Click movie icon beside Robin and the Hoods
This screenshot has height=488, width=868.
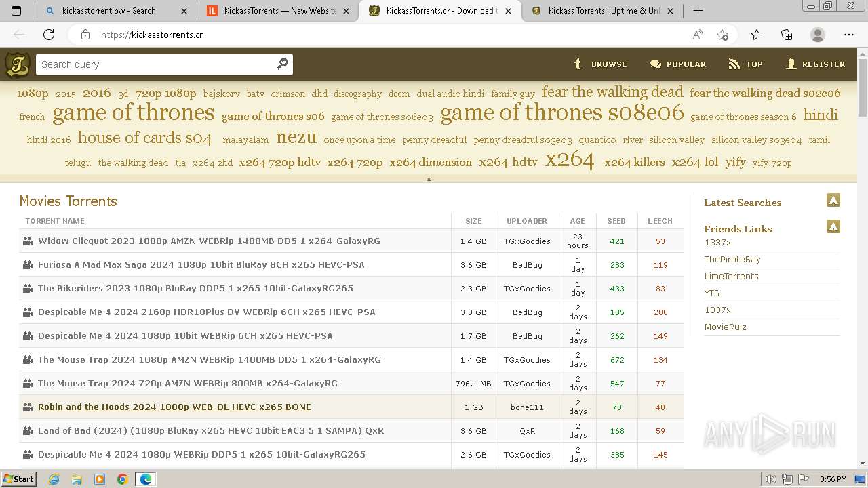(x=28, y=407)
